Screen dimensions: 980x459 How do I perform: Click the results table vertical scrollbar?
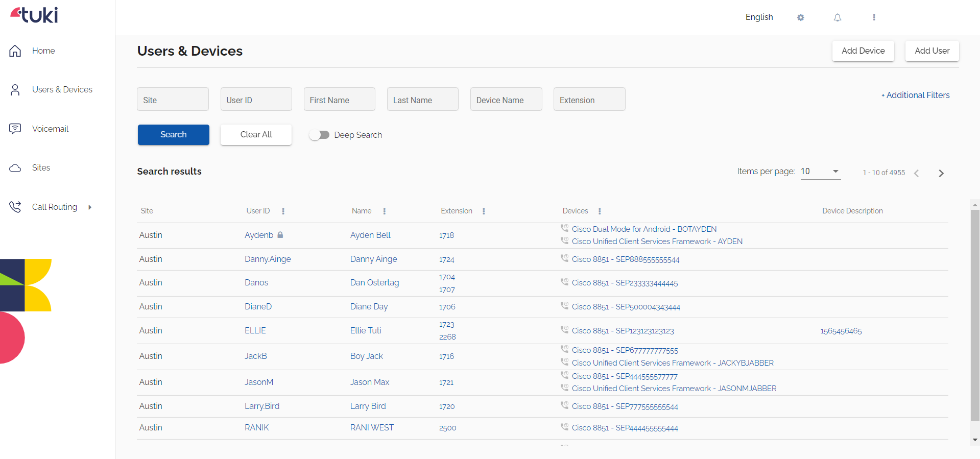[x=974, y=316]
